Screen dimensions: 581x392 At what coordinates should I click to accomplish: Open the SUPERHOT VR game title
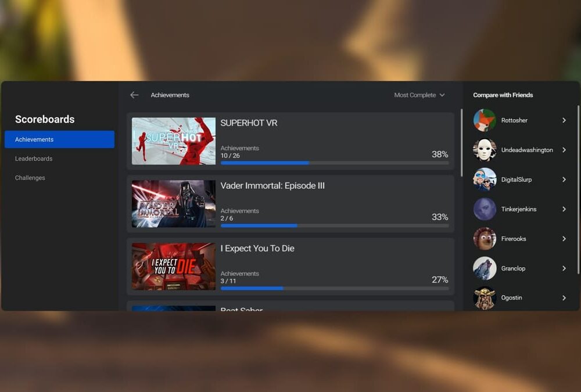(249, 123)
